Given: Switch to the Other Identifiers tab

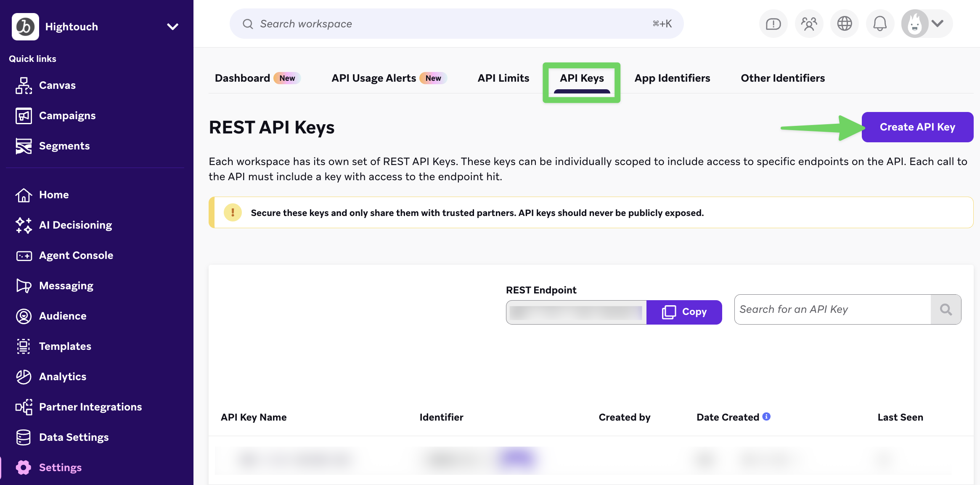Looking at the screenshot, I should click(783, 78).
